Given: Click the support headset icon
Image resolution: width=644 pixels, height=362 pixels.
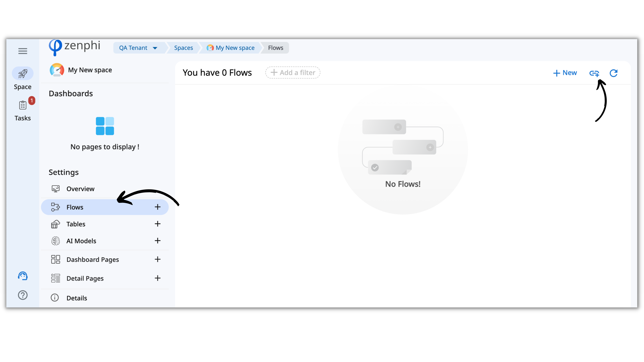Looking at the screenshot, I should [x=23, y=276].
